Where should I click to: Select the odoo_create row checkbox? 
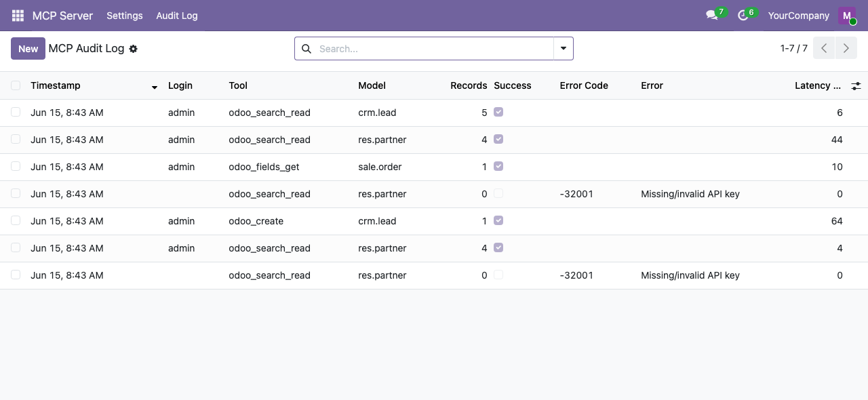point(16,220)
